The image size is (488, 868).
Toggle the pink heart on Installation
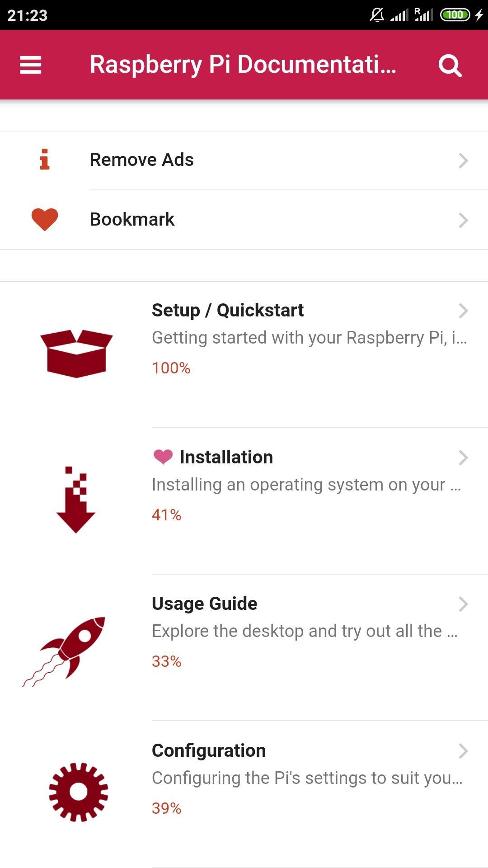tap(163, 457)
